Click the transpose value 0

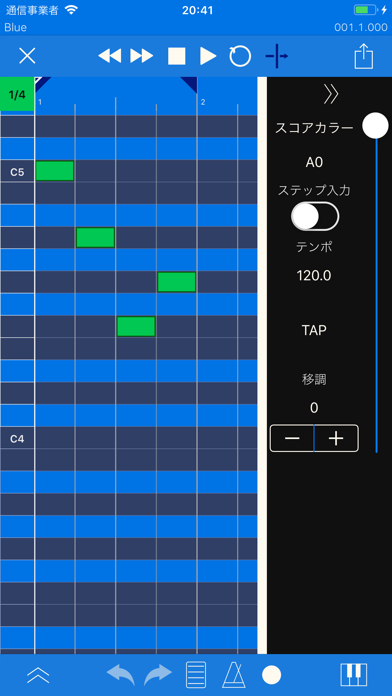pos(314,408)
